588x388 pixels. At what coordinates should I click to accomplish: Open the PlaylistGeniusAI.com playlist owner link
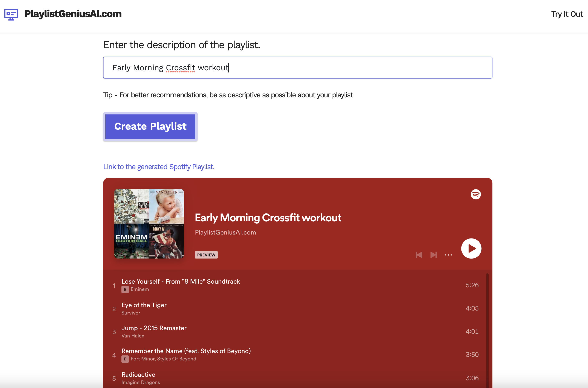pos(225,232)
